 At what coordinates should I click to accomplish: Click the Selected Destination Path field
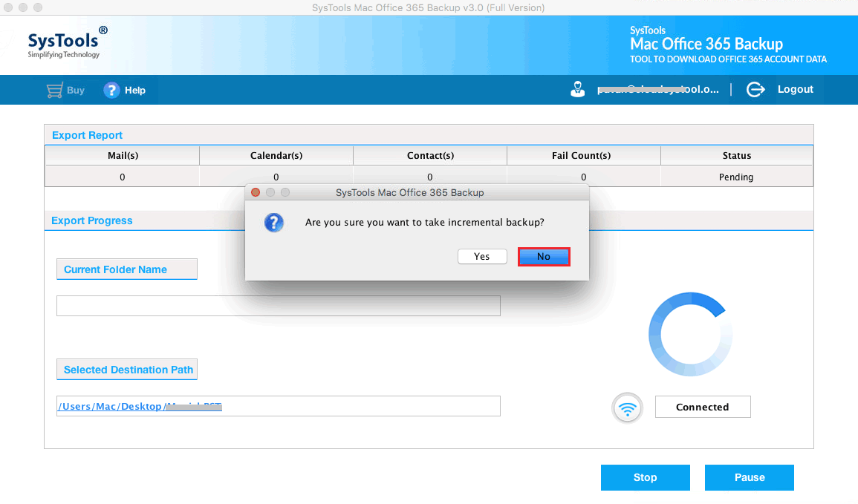point(279,406)
